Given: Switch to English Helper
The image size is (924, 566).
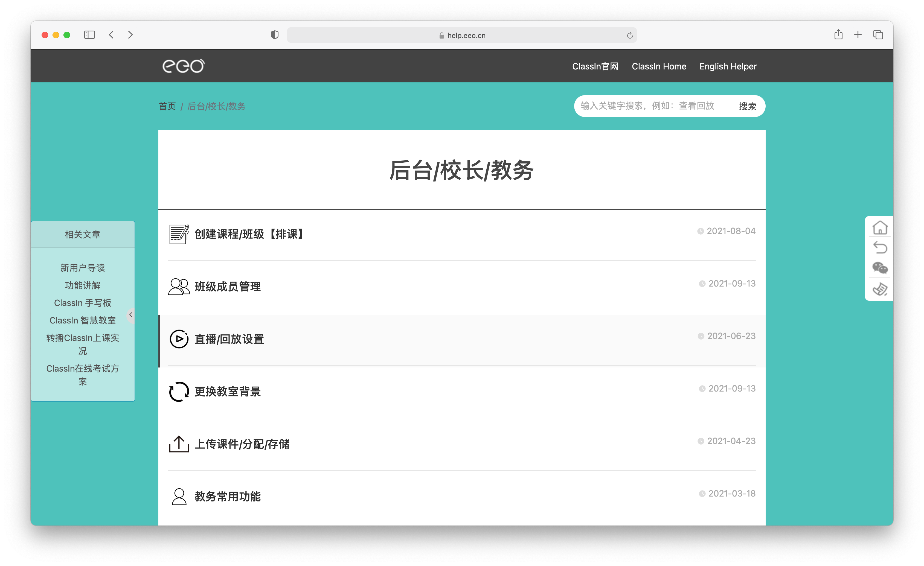Looking at the screenshot, I should 728,66.
